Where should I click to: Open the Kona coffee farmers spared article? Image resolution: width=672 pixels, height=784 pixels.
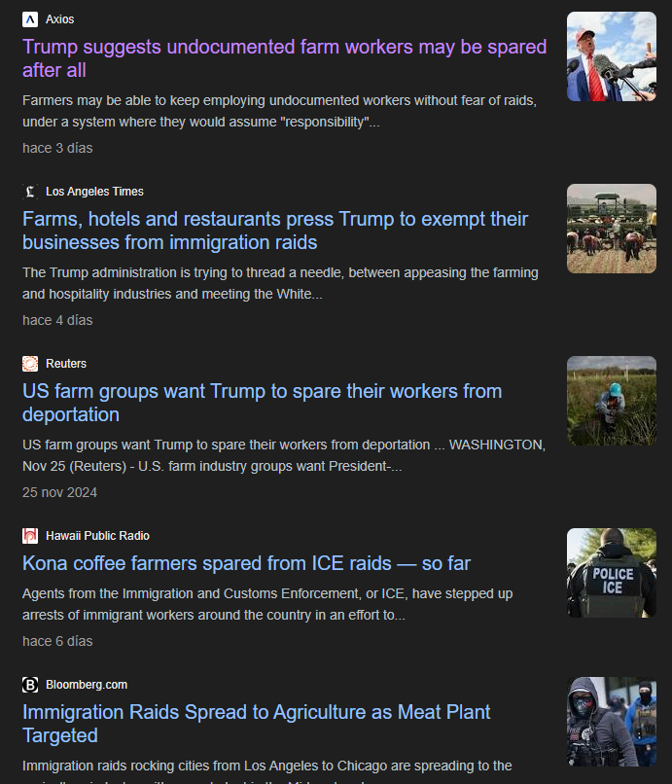[x=246, y=563]
